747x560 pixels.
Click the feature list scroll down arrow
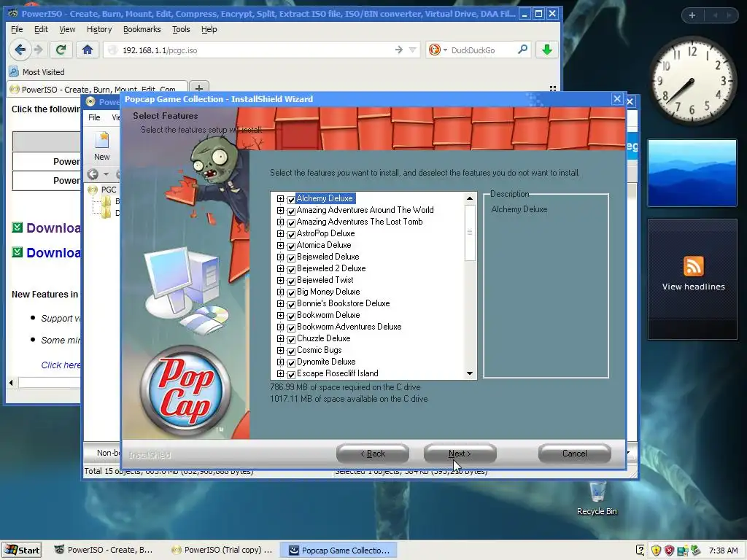pos(470,373)
